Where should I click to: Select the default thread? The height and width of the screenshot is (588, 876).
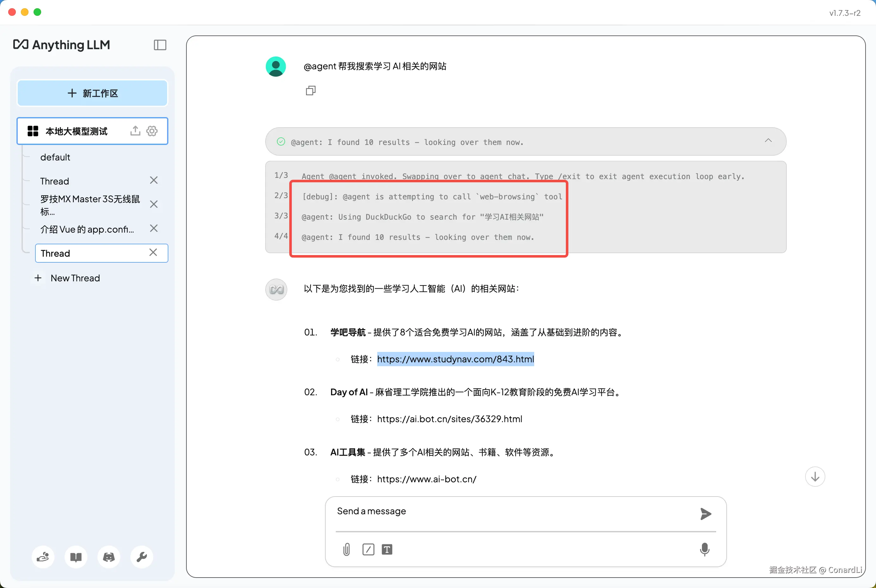[x=55, y=157]
